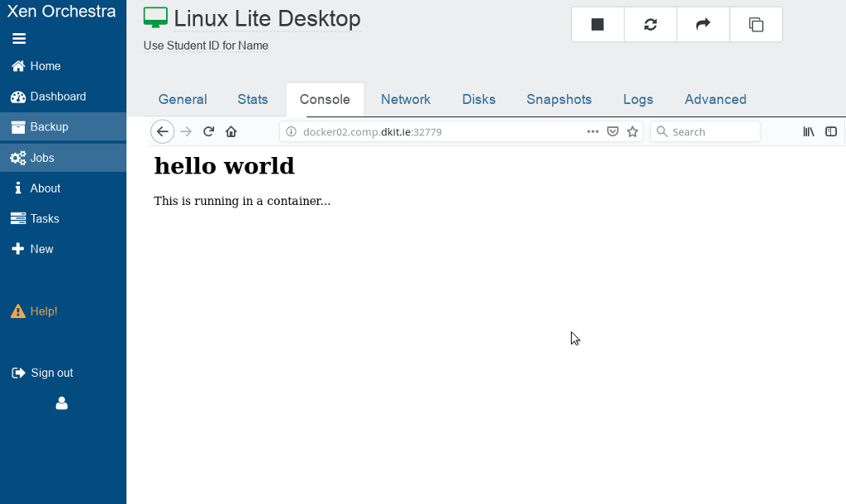Switch to the Advanced tab
Image resolution: width=846 pixels, height=504 pixels.
715,99
